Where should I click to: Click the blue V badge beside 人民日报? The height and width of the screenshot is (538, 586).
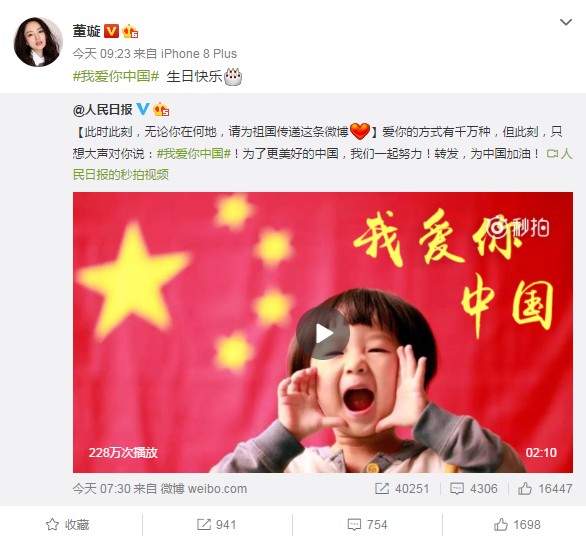143,109
